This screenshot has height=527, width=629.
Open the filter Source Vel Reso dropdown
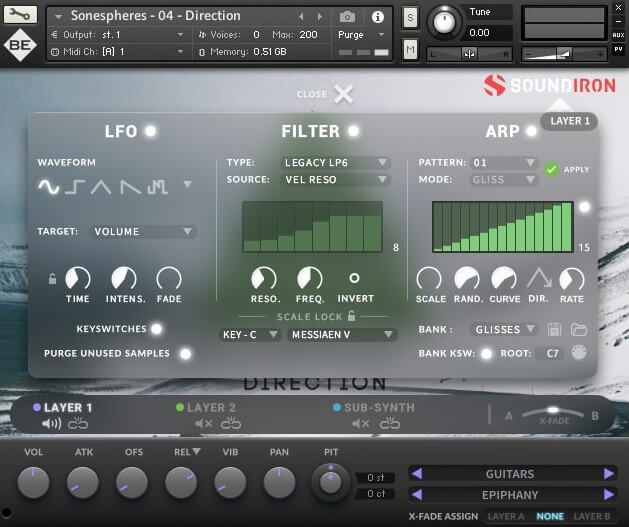pos(335,179)
